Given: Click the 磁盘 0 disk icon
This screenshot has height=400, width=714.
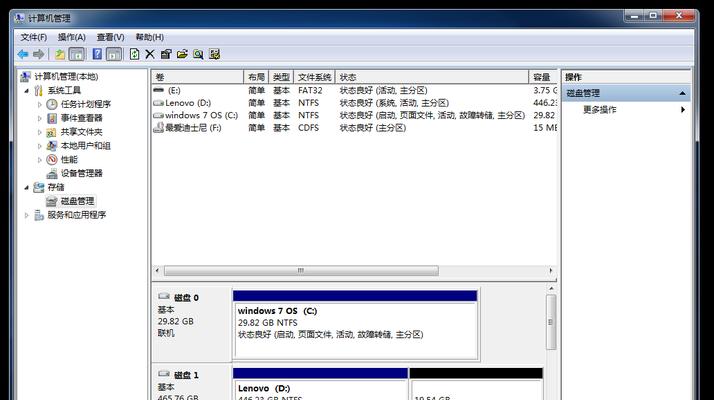Looking at the screenshot, I should pyautogui.click(x=164, y=297).
